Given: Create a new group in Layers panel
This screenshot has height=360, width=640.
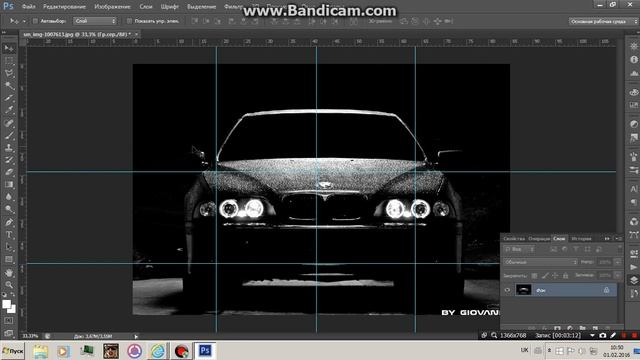Looking at the screenshot, I should pyautogui.click(x=582, y=328).
